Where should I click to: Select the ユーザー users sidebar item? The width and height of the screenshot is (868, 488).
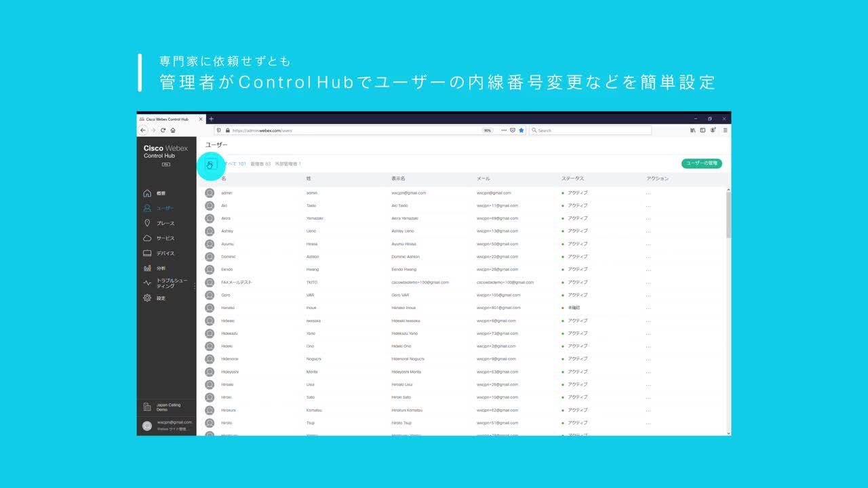pos(159,208)
